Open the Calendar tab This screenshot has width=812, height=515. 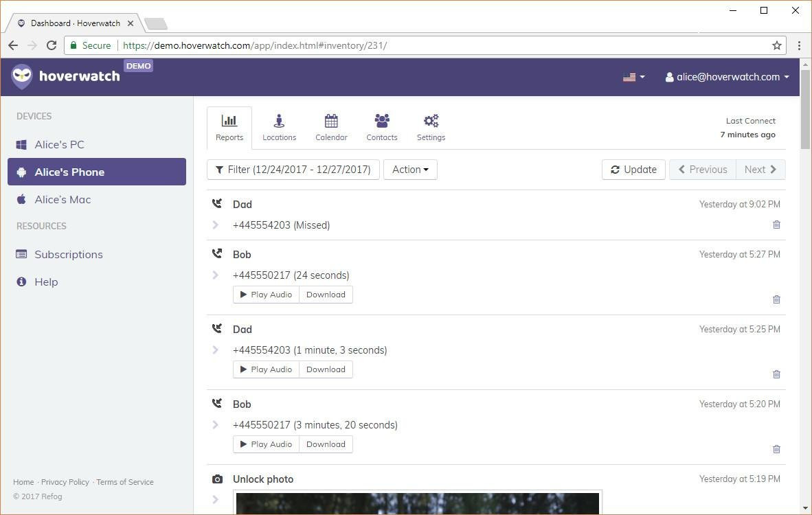(x=331, y=127)
